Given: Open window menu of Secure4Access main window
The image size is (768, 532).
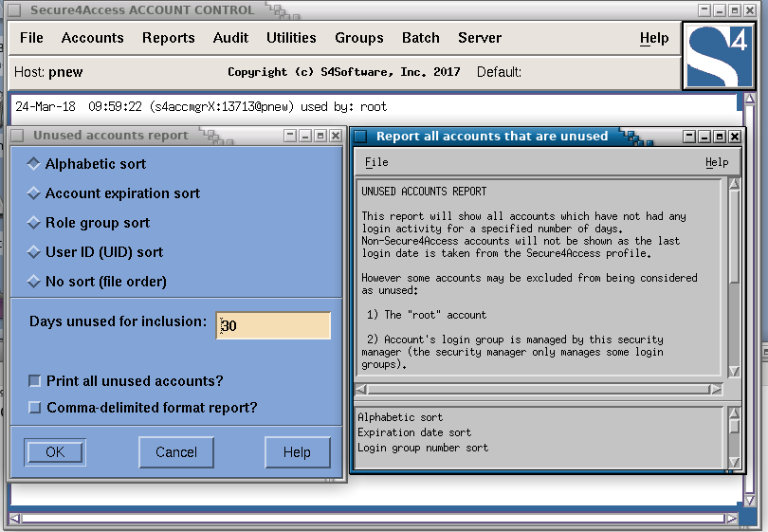Looking at the screenshot, I should point(14,10).
